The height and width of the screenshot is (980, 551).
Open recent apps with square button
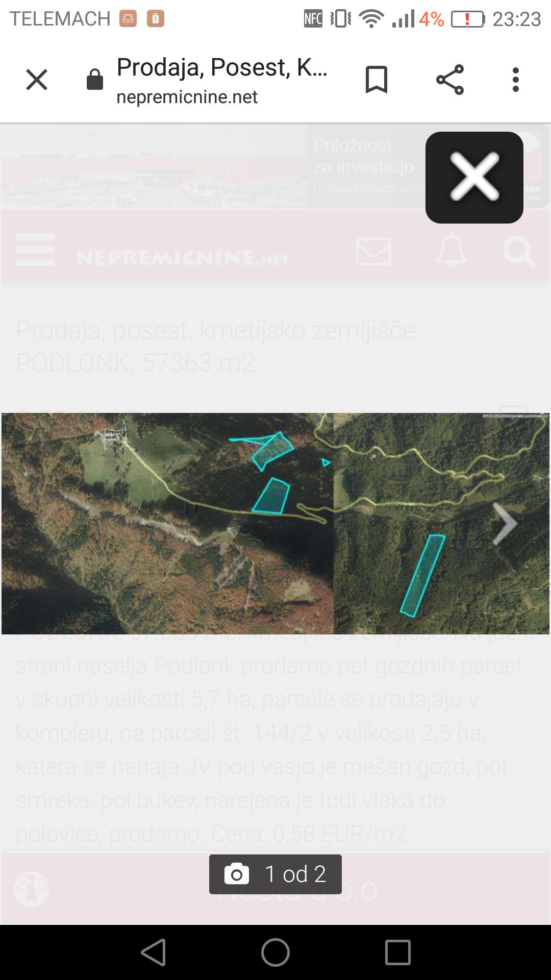click(398, 952)
